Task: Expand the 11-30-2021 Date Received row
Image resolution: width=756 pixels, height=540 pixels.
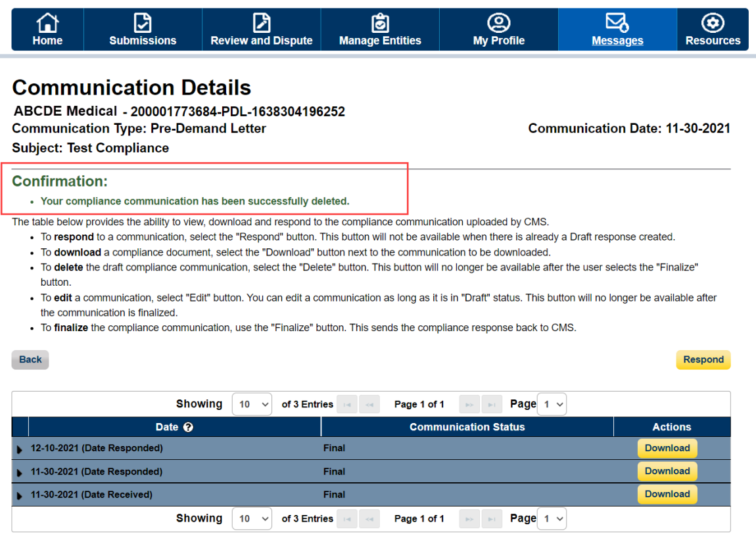Action: [20, 495]
